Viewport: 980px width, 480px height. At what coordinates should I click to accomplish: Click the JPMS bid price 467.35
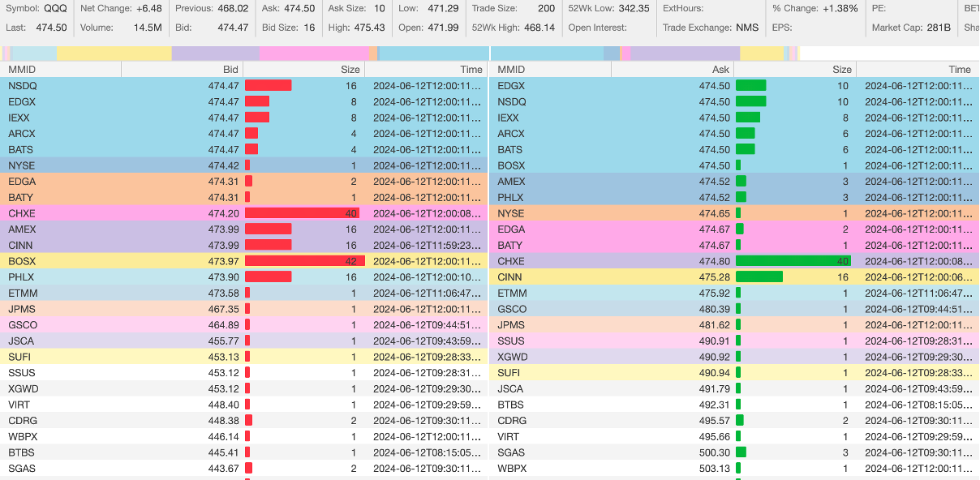(x=223, y=309)
